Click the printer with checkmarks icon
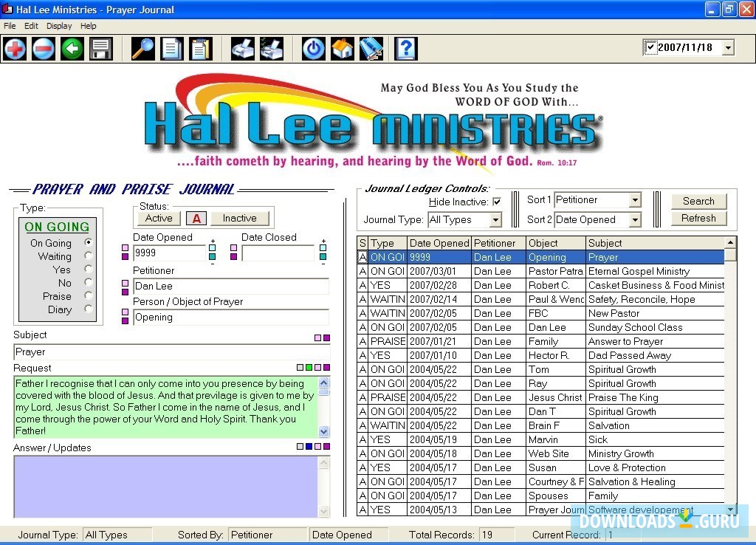The image size is (756, 545). 272,49
